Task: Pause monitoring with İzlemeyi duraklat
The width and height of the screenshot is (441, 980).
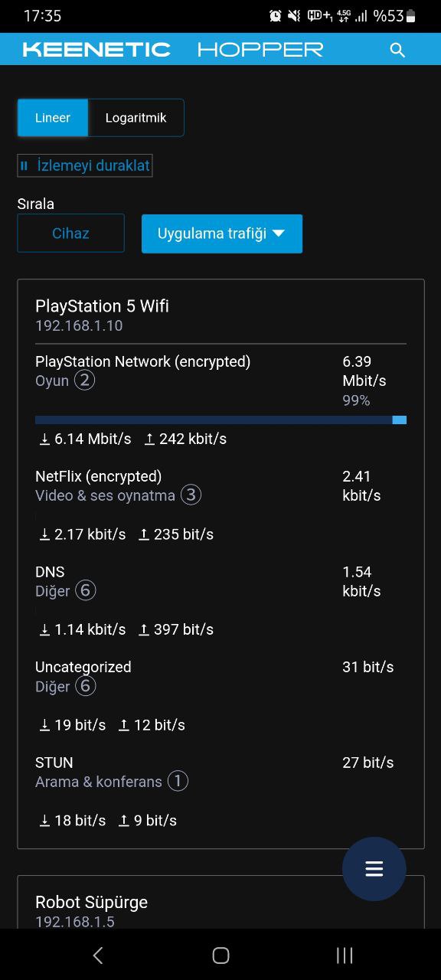Action: 85,165
